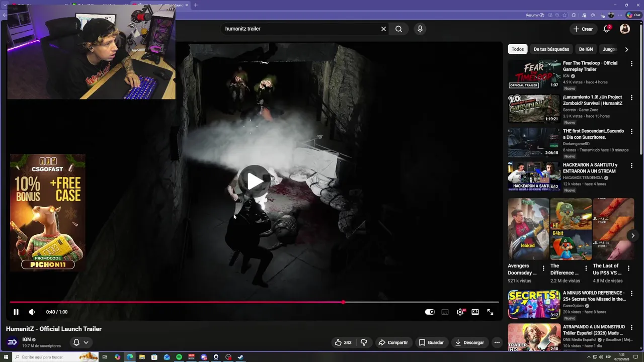Click the Resumir button in browser toolbar
This screenshot has width=644, height=362.
click(535, 15)
